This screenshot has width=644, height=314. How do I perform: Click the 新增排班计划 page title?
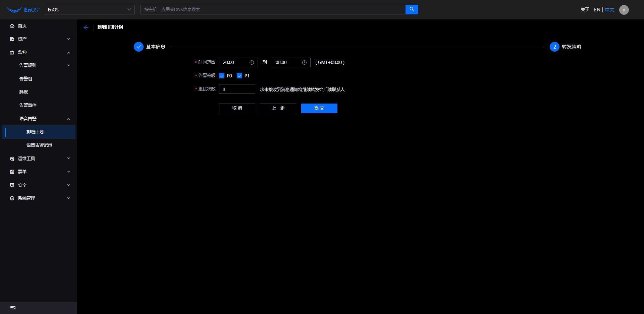click(110, 27)
